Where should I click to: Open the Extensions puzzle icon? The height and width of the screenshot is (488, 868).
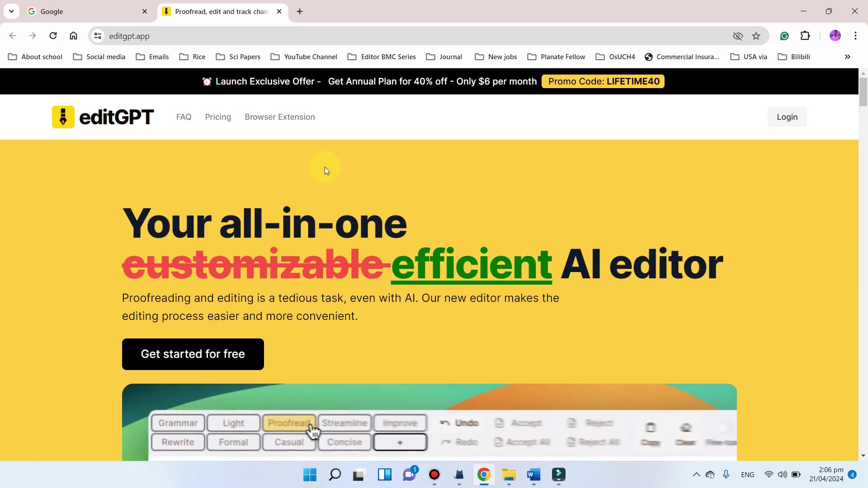(805, 36)
